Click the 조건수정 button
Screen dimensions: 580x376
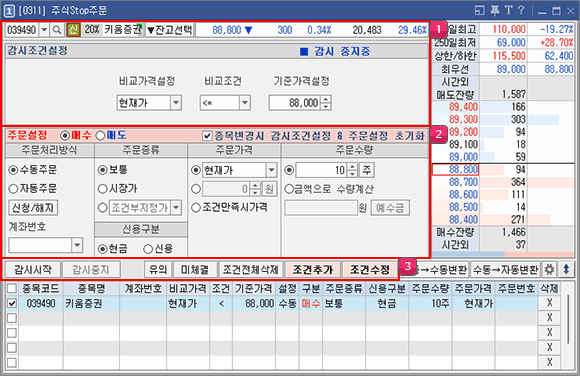click(370, 269)
